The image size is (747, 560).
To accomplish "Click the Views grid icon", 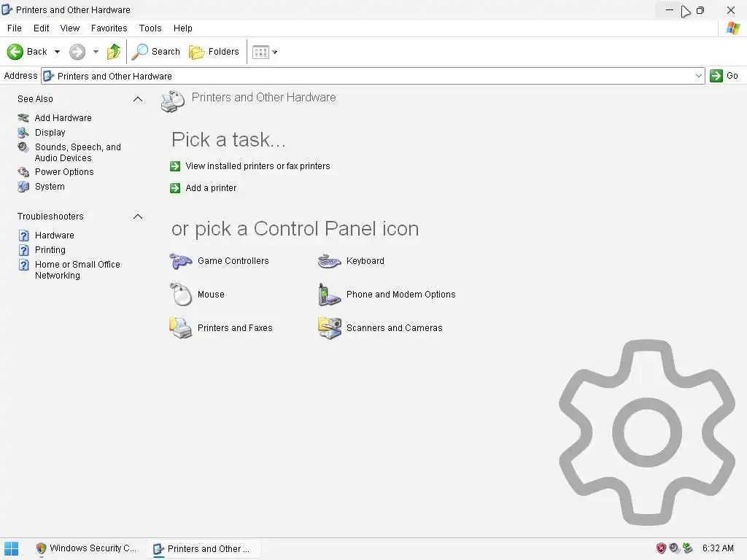I will tap(260, 52).
